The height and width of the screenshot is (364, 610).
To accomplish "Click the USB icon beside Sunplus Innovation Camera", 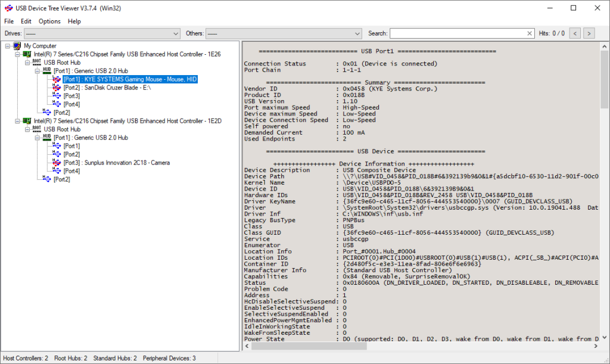I will coord(56,163).
